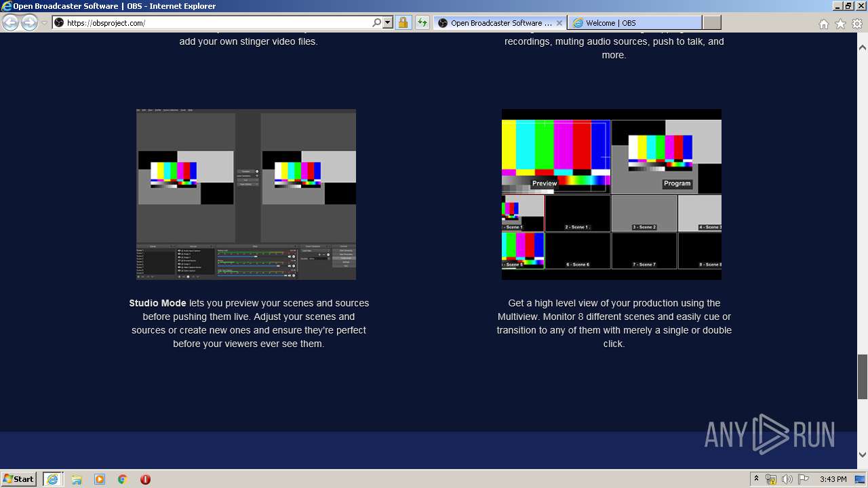Open the security lock report icon
The image size is (868, 488).
click(403, 22)
